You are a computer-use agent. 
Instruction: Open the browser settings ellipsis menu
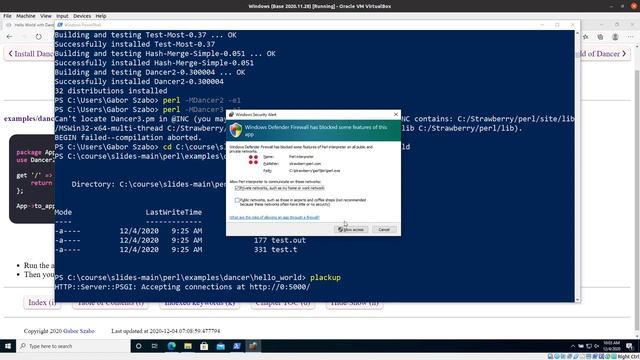pyautogui.click(x=630, y=37)
